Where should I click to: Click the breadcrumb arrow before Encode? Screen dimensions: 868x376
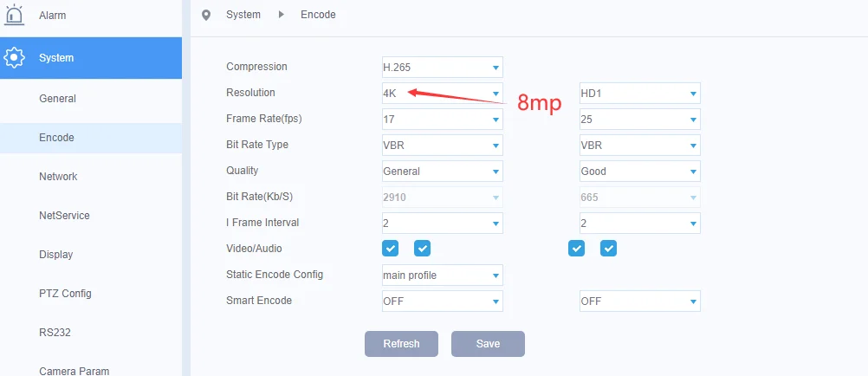click(282, 15)
